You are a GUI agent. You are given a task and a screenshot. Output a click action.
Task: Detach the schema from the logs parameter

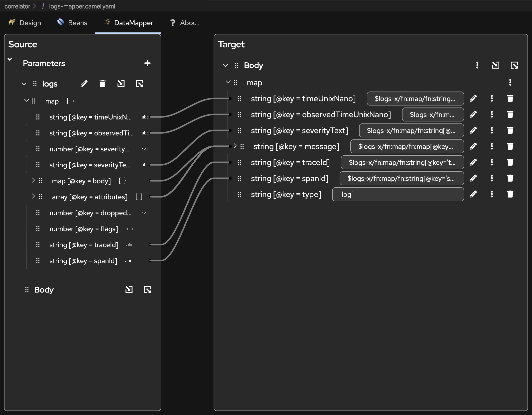140,84
